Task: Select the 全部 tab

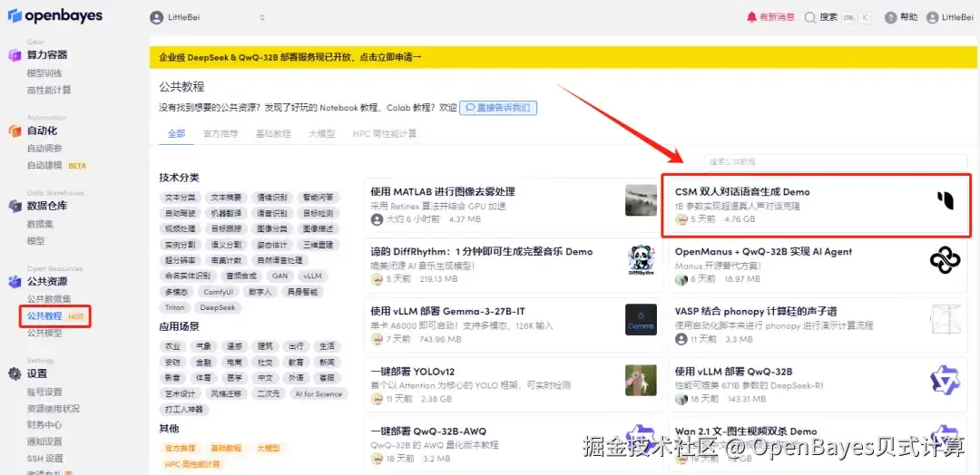Action: tap(176, 133)
